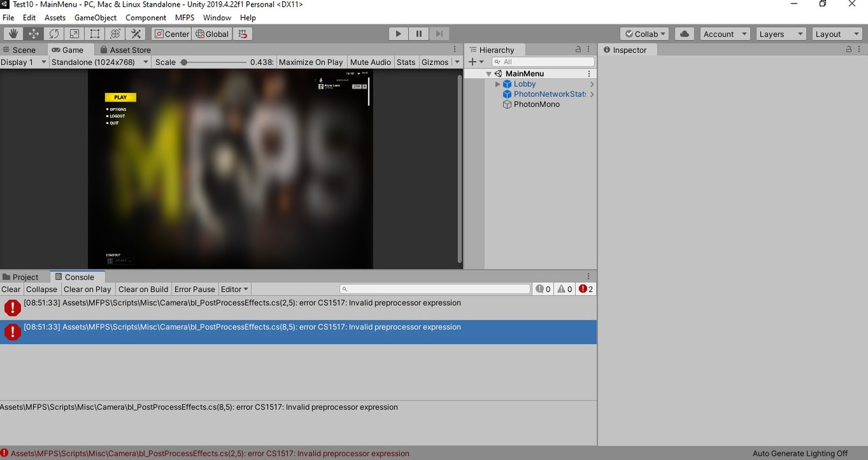Image resolution: width=868 pixels, height=460 pixels.
Task: Expand the Lobby object
Action: pyautogui.click(x=498, y=84)
